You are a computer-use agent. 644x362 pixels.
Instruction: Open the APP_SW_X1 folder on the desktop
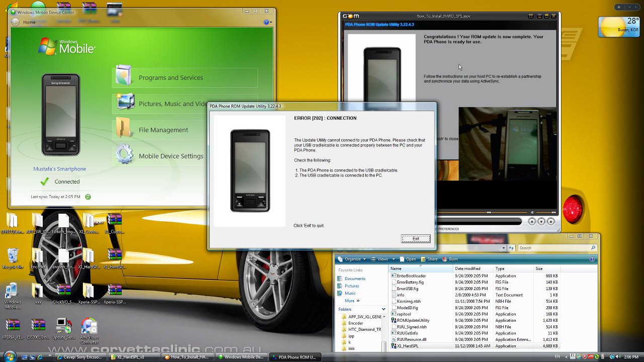[38, 224]
